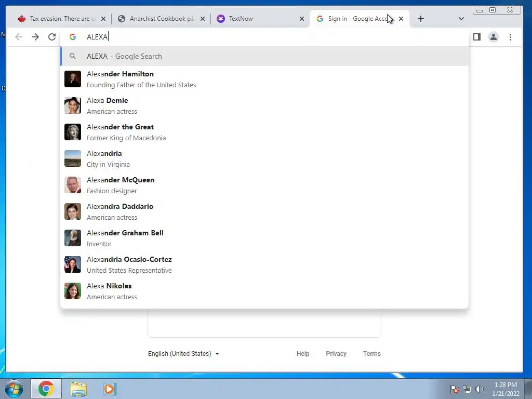
Task: Open Chrome three-dot menu
Action: [510, 37]
